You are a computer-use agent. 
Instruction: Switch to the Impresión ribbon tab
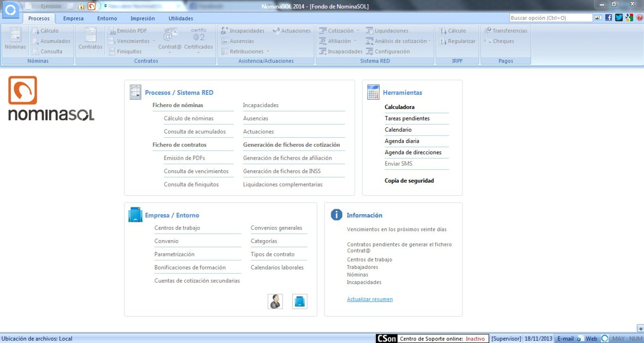click(142, 18)
